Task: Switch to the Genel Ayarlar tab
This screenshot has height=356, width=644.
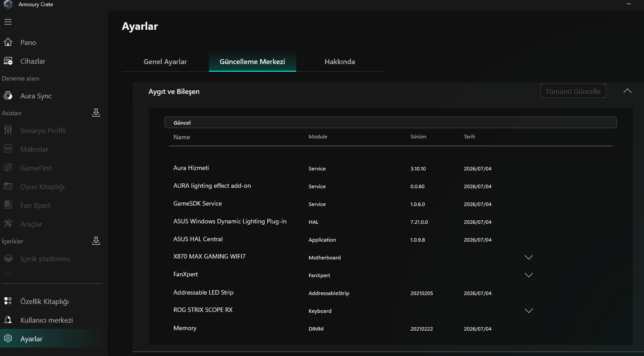Action: click(x=165, y=62)
